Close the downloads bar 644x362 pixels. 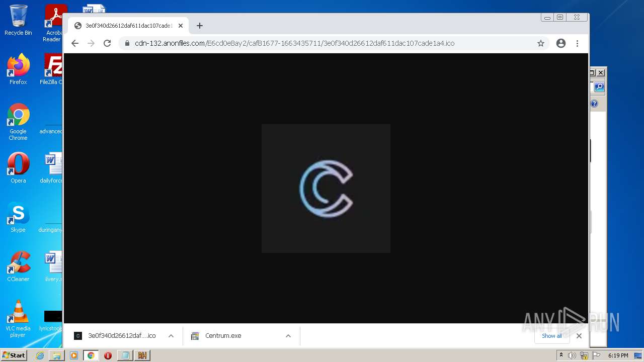click(579, 336)
